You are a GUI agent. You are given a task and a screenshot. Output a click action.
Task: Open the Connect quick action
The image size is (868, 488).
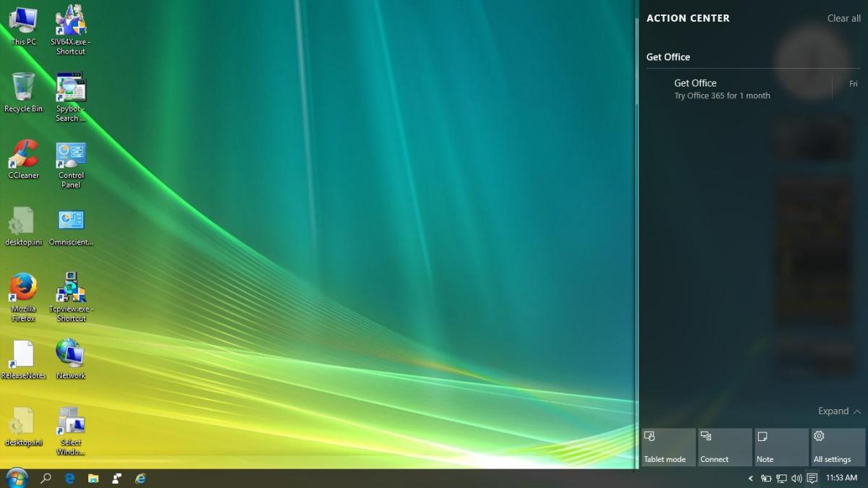pyautogui.click(x=725, y=447)
